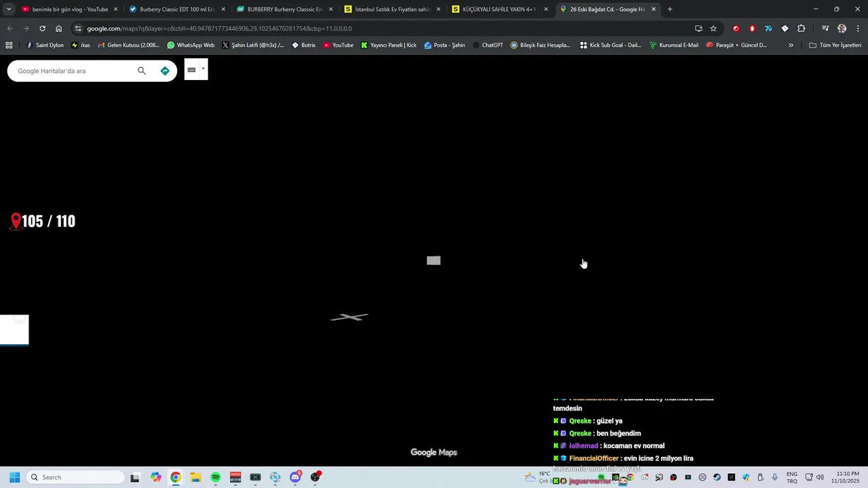Close the KÜÇÜKYALI SAHİLE YAKIN tab
The image size is (868, 488).
coord(546,9)
